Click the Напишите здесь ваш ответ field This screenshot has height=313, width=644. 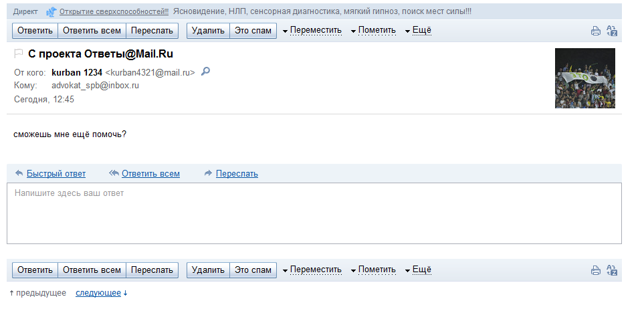[x=314, y=213]
